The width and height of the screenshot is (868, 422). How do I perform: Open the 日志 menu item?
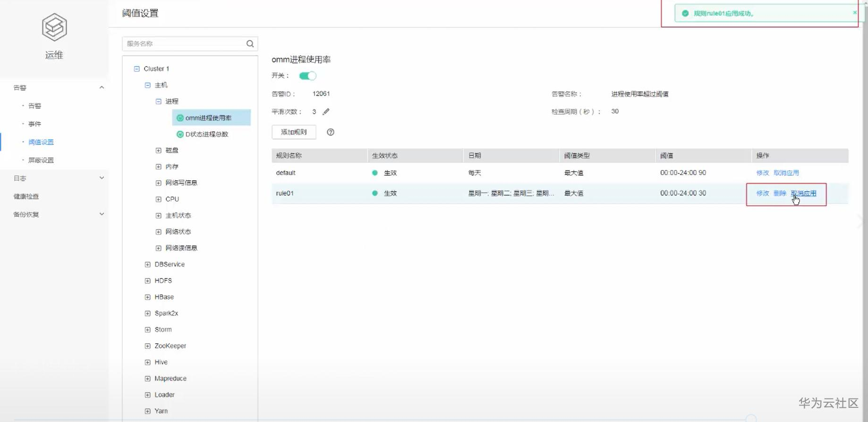tap(20, 178)
